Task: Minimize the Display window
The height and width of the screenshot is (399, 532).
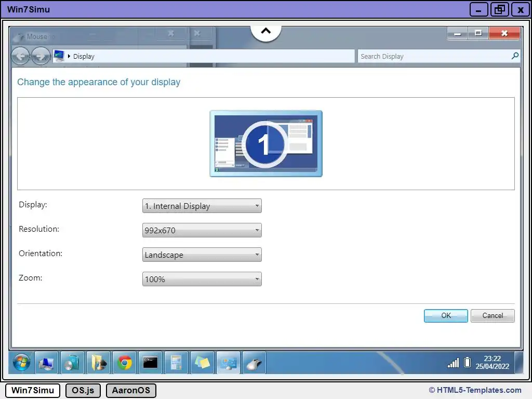Action: coord(457,33)
